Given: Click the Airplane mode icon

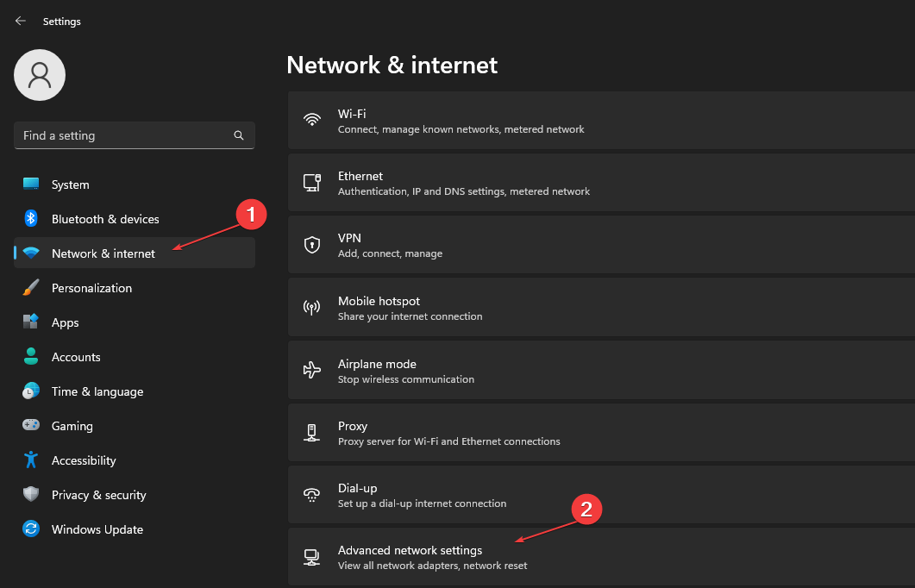Looking at the screenshot, I should pos(311,370).
